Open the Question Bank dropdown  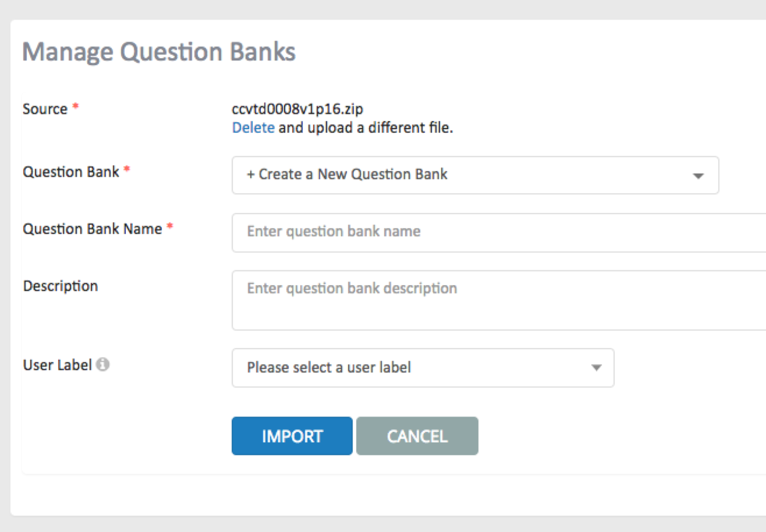tap(475, 175)
